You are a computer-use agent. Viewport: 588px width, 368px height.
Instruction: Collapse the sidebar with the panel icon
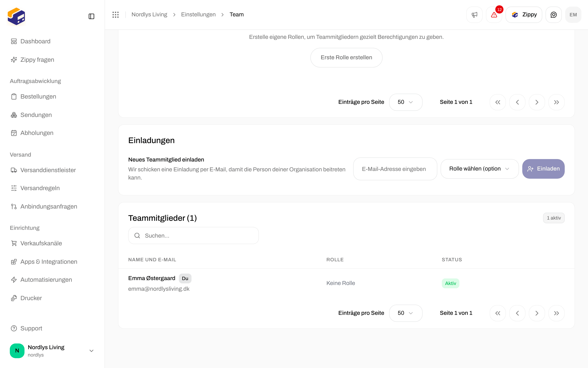point(91,16)
